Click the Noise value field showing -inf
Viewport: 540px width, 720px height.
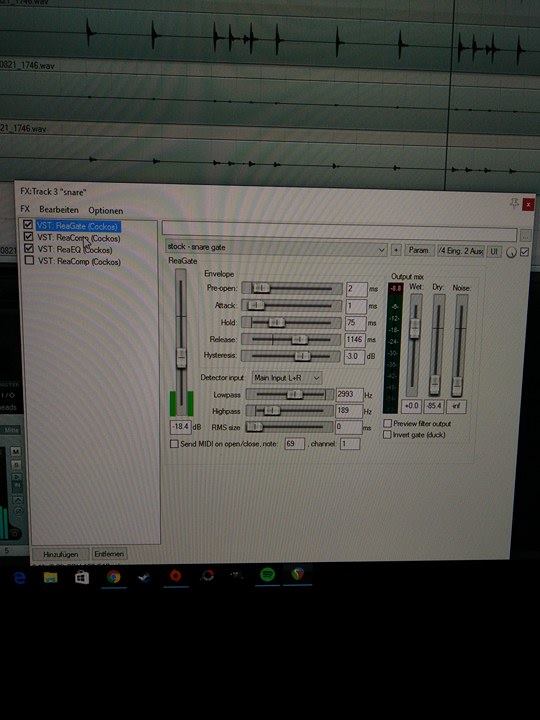coord(456,407)
